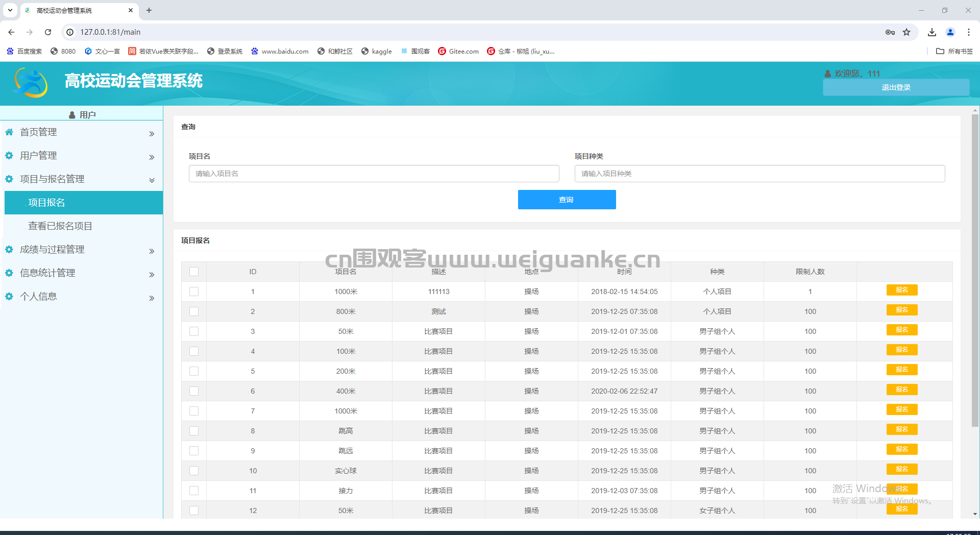Reload the page with refresh icon
Viewport: 980px width, 535px height.
coord(48,32)
